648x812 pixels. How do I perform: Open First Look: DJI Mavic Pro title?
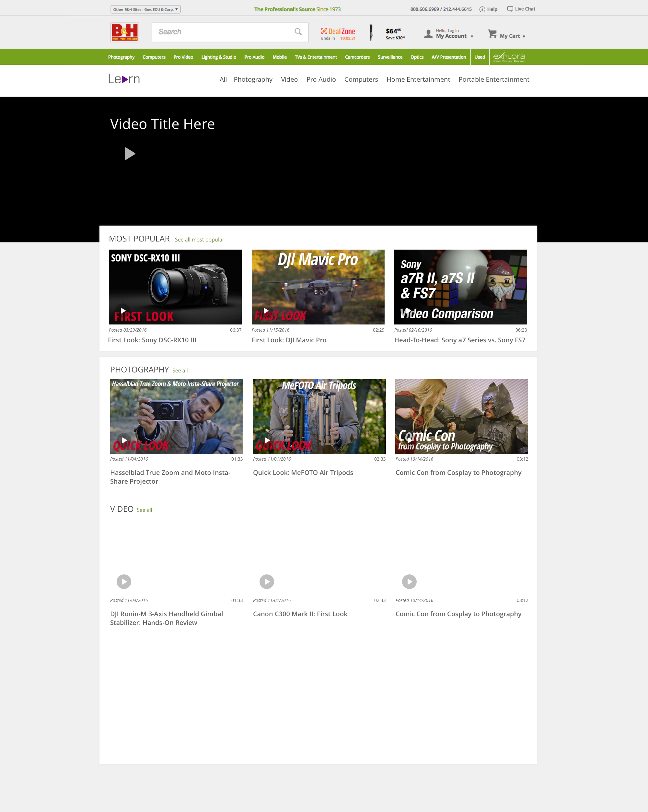click(x=289, y=340)
